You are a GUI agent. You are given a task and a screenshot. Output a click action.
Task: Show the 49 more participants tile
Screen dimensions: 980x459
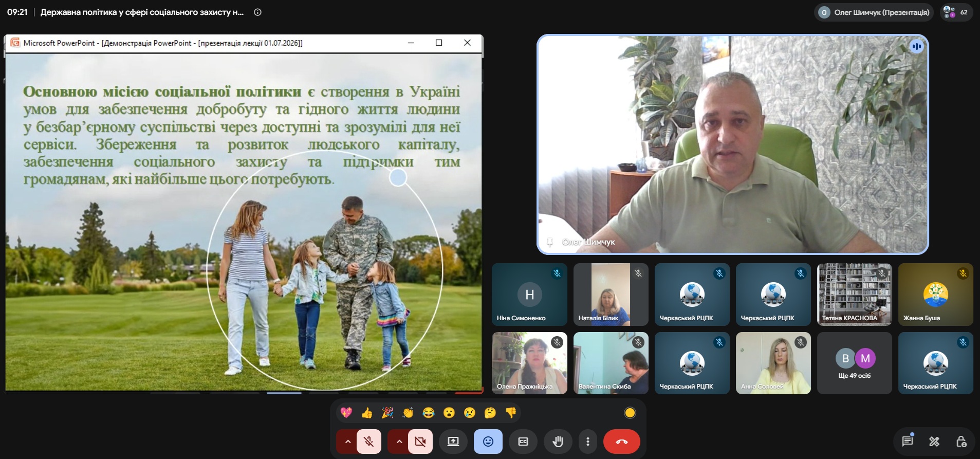click(855, 363)
